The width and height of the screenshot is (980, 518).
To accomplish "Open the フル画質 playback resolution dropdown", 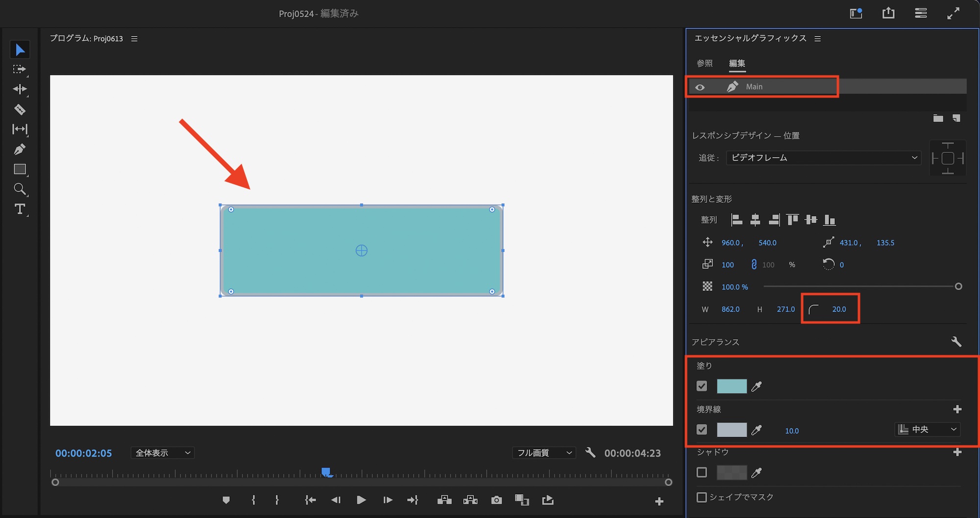I will tap(543, 453).
